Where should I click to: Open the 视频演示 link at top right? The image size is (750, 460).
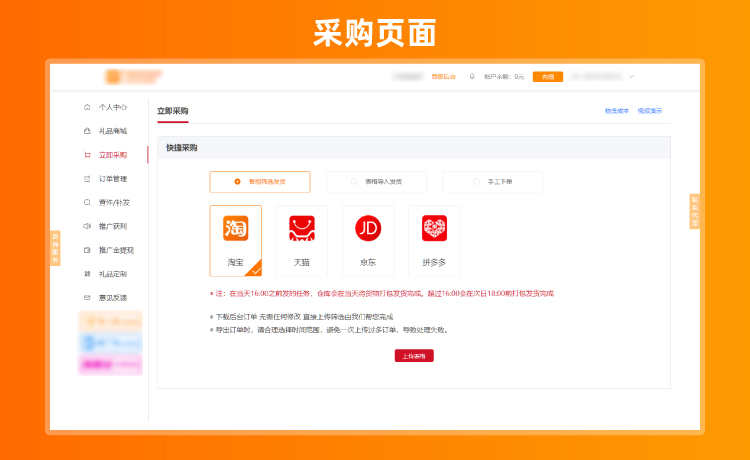(650, 110)
